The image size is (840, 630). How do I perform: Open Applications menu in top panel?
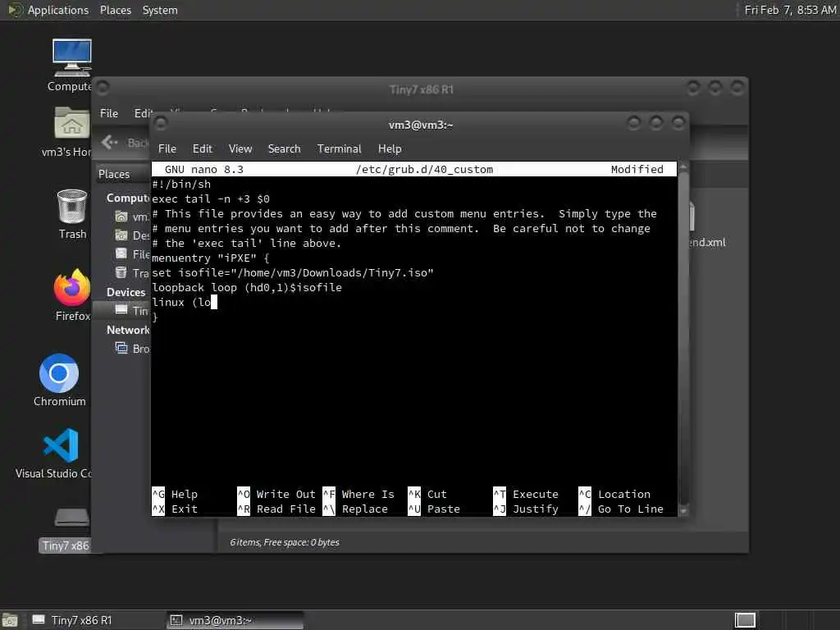tap(58, 10)
